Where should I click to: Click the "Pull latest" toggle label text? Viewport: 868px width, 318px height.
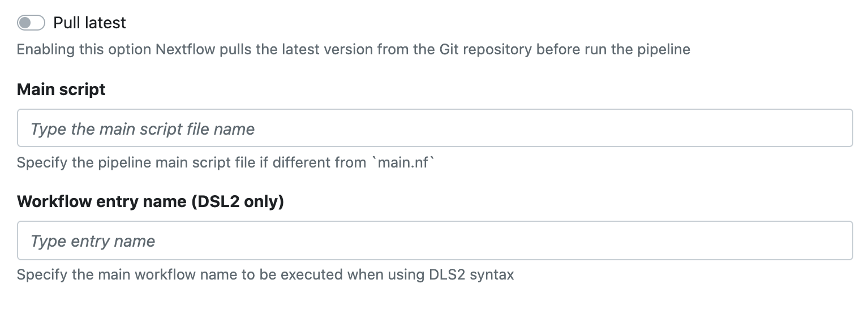(x=89, y=23)
